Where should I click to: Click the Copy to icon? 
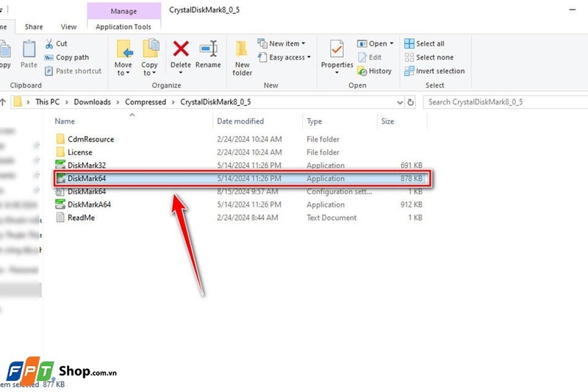tap(151, 49)
